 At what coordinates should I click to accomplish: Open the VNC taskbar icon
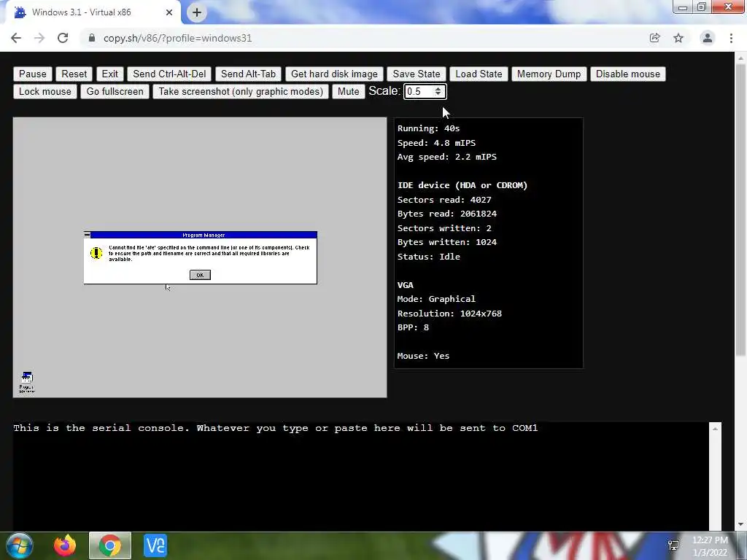[155, 545]
